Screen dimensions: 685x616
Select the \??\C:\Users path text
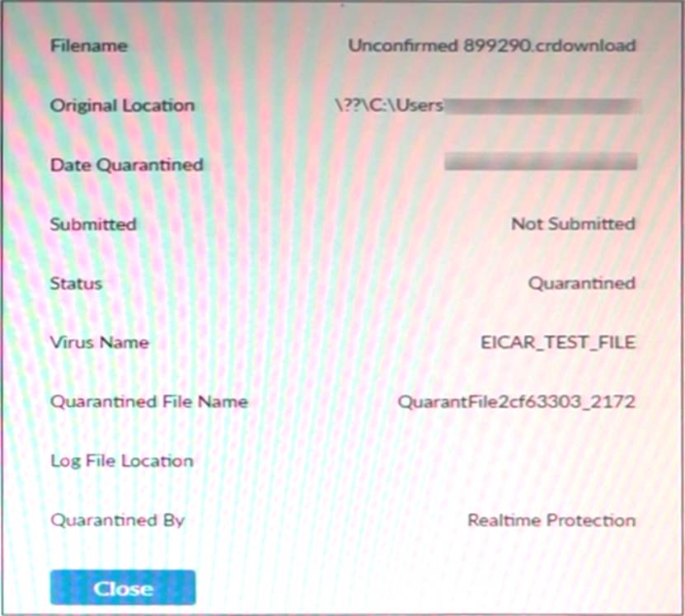pos(389,106)
